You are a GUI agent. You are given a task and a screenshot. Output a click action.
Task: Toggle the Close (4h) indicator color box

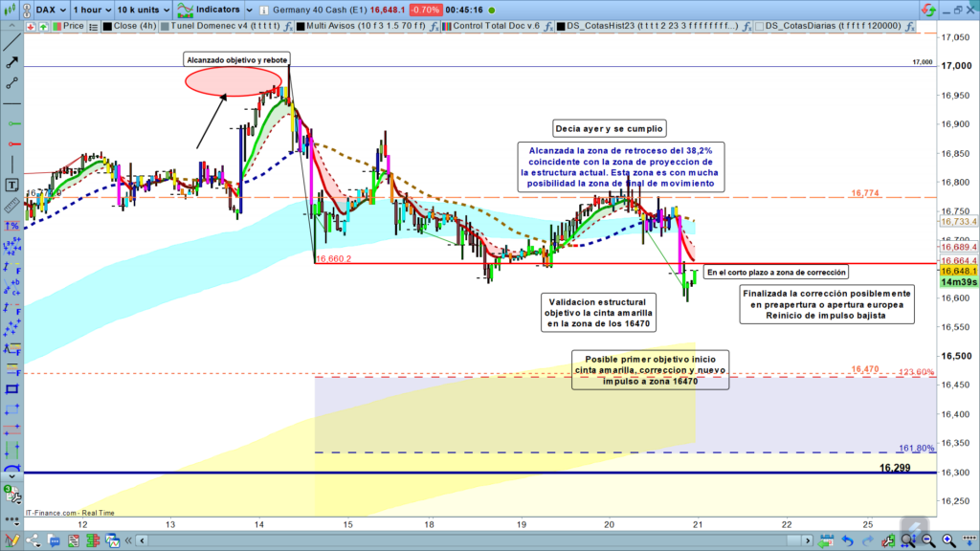pos(105,26)
